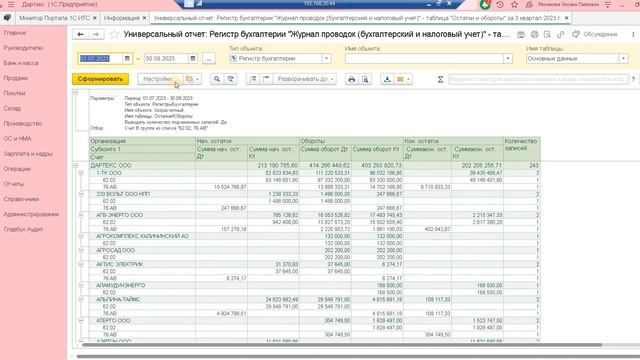Click the end date field 30.09.2023
640x360 pixels.
point(166,58)
